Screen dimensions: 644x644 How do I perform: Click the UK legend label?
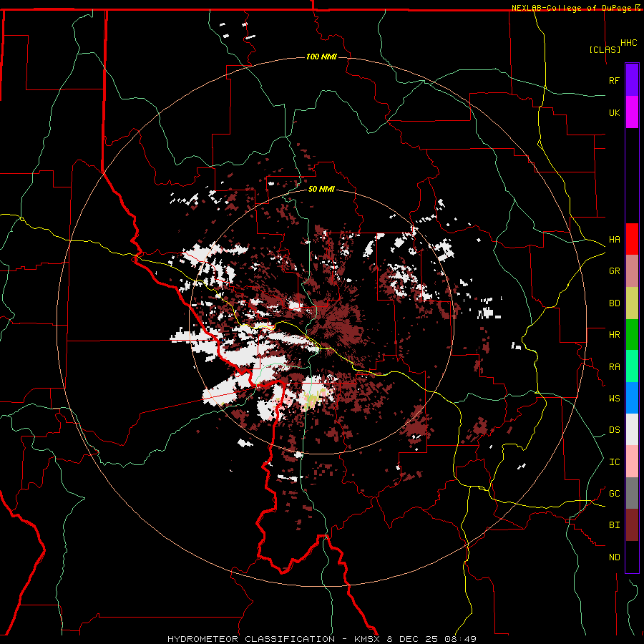click(614, 113)
